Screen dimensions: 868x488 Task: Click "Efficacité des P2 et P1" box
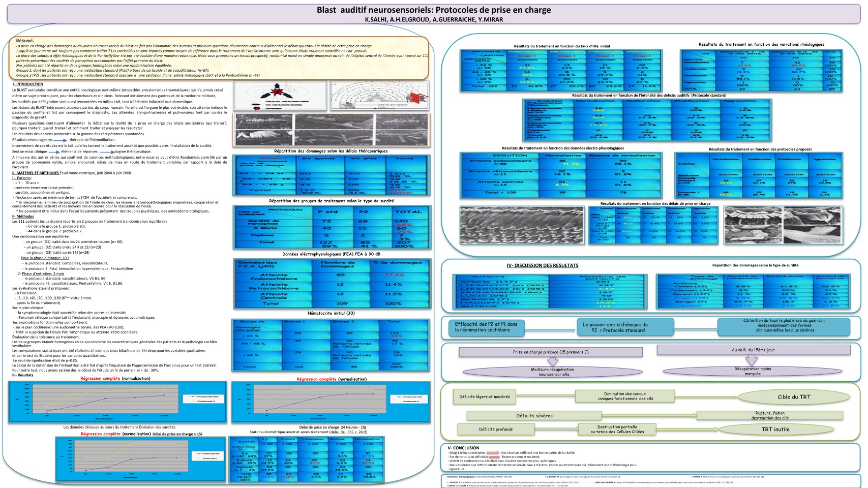486,327
